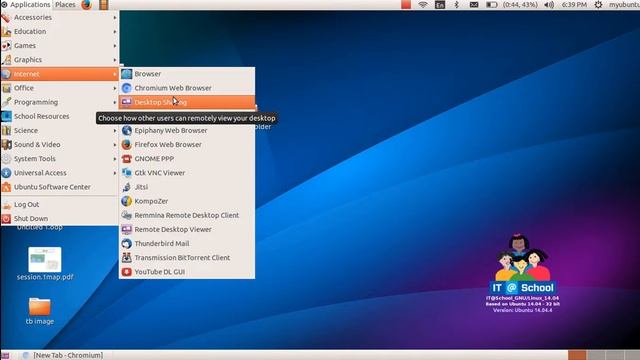
Task: Open Remote Desktop Viewer
Action: pyautogui.click(x=187, y=229)
